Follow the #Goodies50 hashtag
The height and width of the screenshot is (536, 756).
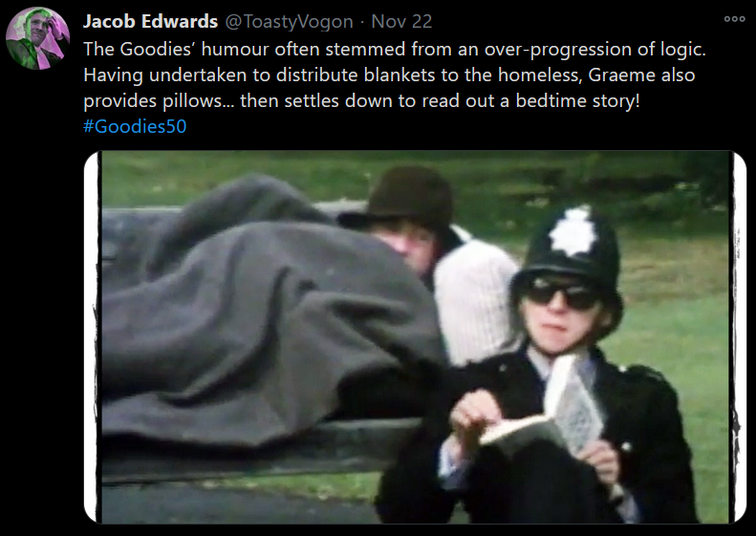tap(135, 126)
